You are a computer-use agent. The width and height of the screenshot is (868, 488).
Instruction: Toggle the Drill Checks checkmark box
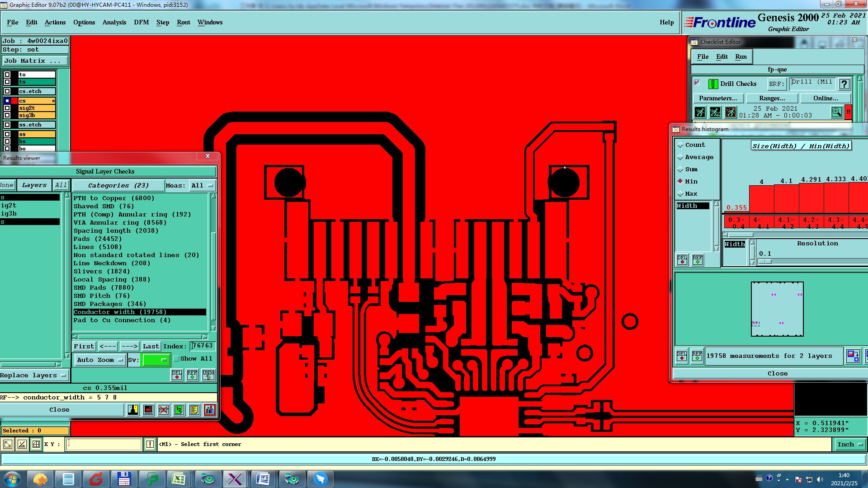pyautogui.click(x=697, y=83)
